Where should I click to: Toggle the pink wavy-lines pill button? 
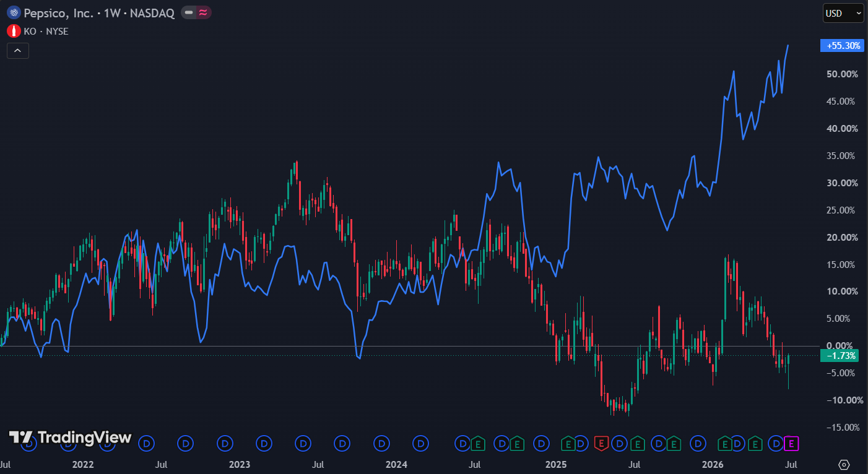click(202, 12)
